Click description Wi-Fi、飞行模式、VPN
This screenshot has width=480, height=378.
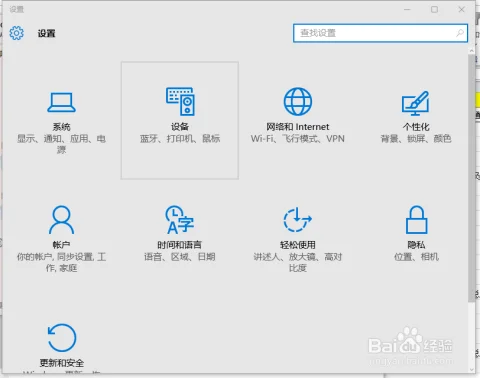[x=298, y=138]
